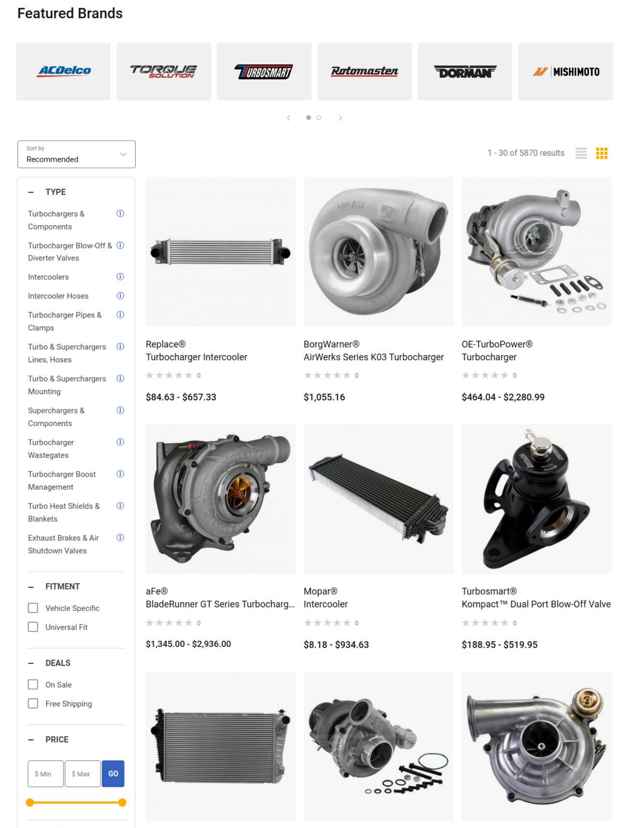Show info for Turbocharger Boost Management
Image resolution: width=644 pixels, height=828 pixels.
click(x=120, y=474)
